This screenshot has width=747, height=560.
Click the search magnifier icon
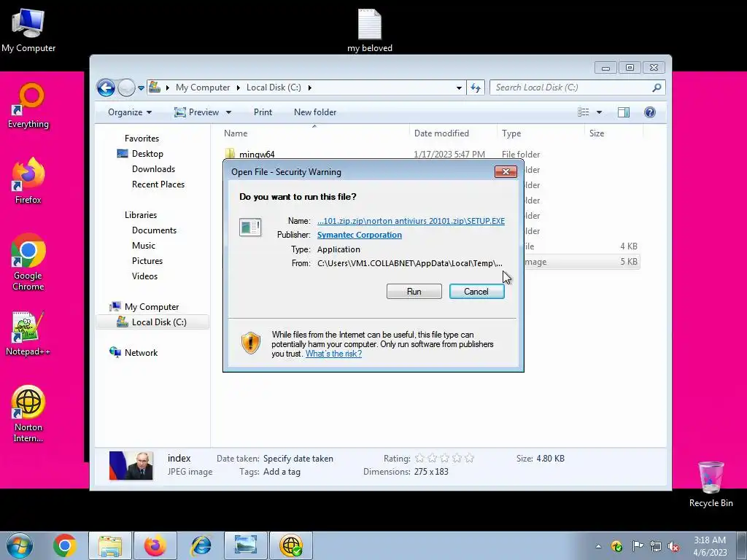[657, 87]
